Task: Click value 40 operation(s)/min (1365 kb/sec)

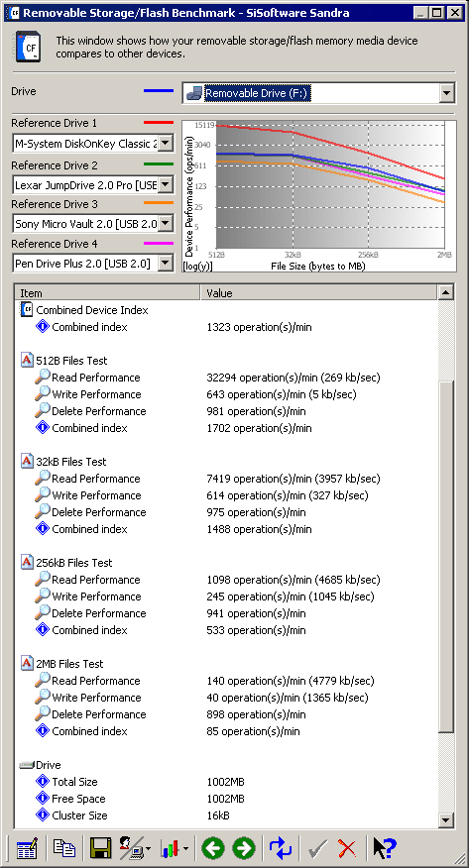Action: click(288, 698)
